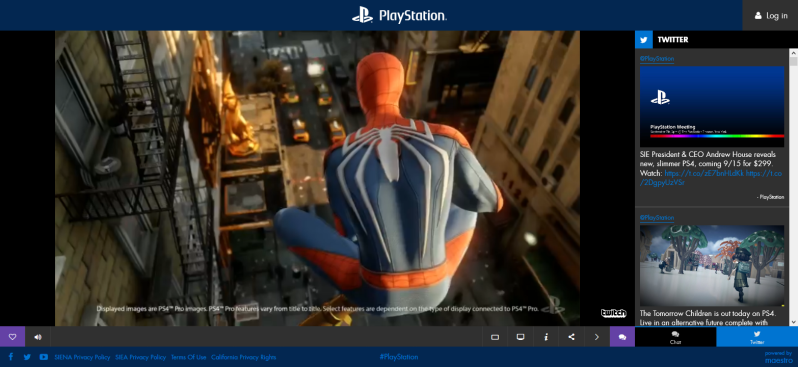The image size is (798, 367).
Task: Click the PlayStation logo in header
Action: [x=399, y=15]
